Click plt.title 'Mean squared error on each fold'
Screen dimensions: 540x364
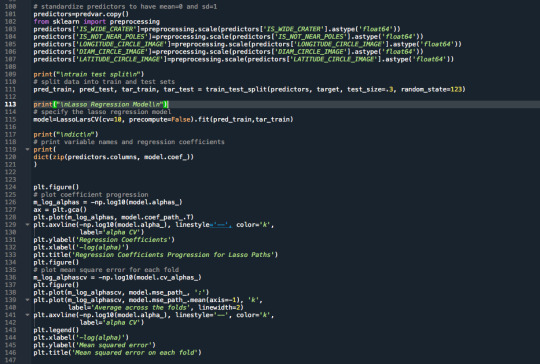point(117,353)
